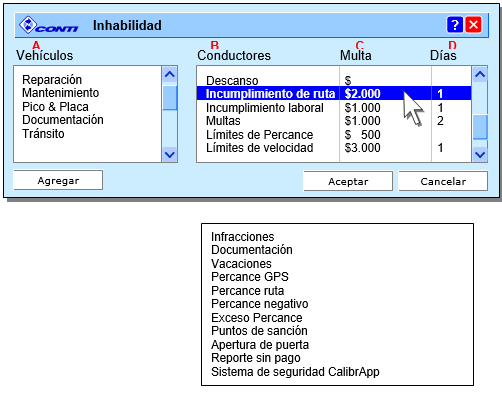This screenshot has width=502, height=395.
Task: Select Incumplimiento laboral row
Action: click(334, 108)
